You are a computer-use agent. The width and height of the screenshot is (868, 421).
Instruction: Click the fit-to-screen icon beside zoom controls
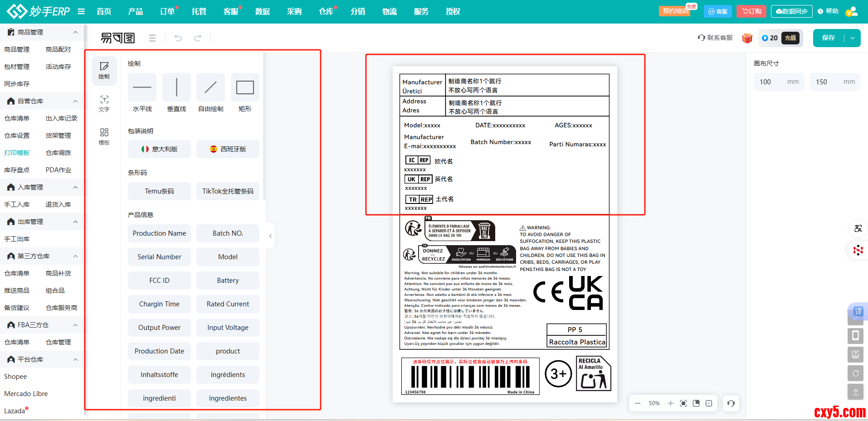coord(683,403)
